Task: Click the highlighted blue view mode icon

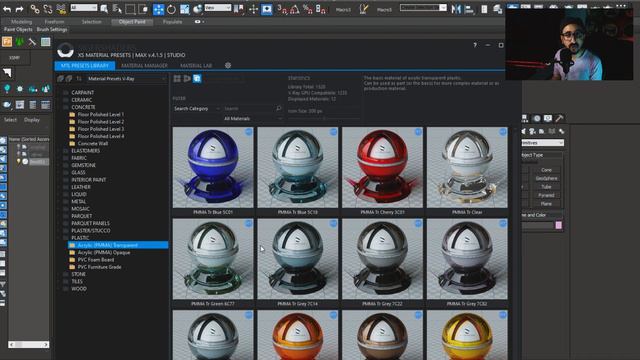Action: [197, 78]
